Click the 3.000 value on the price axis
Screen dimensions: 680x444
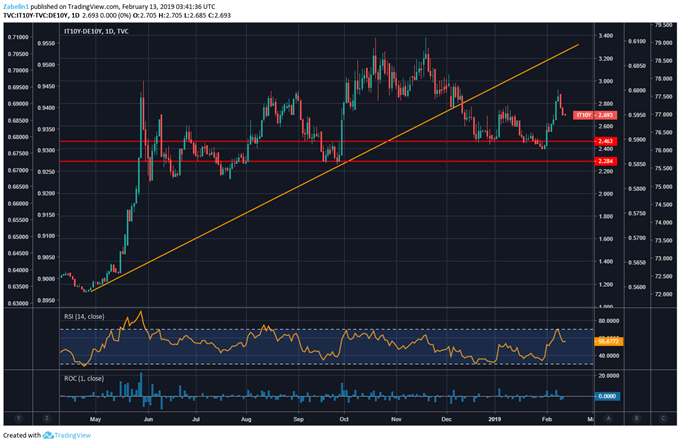point(606,81)
